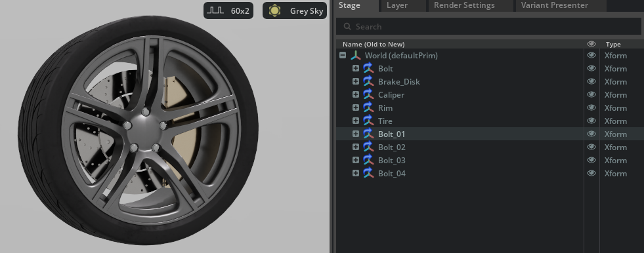Click the Rim xform icon

368,108
